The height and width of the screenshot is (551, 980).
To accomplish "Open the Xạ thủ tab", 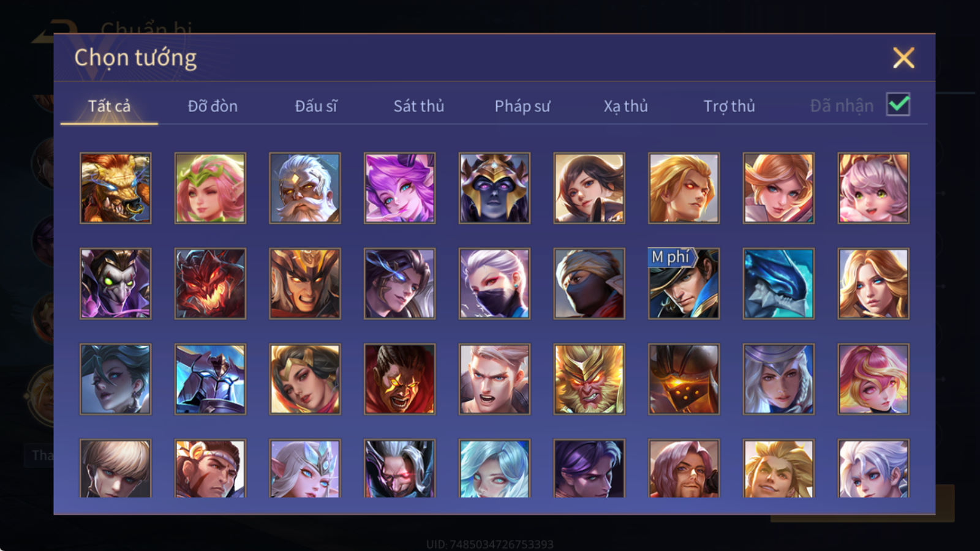I will [x=625, y=106].
